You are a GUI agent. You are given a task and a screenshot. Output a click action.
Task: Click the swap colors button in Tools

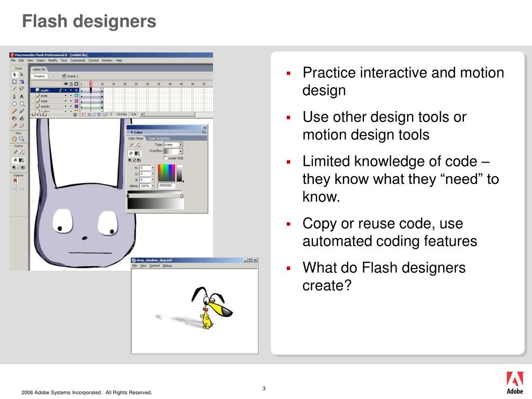(23, 168)
